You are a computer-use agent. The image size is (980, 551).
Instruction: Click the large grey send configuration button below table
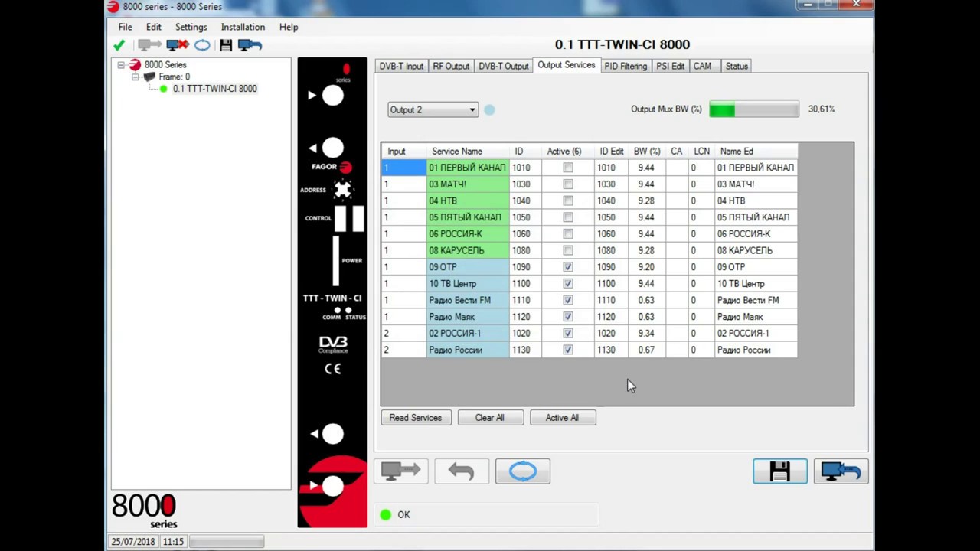coord(401,471)
